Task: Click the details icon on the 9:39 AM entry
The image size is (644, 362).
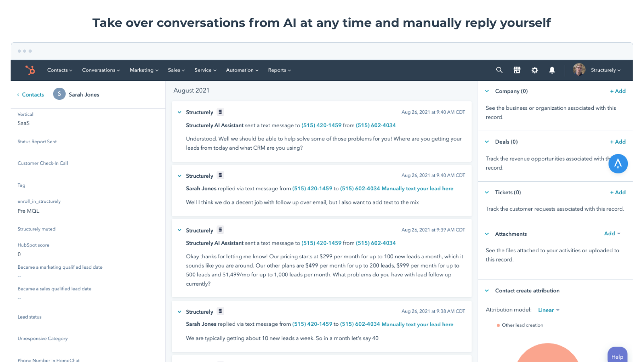Action: click(221, 230)
